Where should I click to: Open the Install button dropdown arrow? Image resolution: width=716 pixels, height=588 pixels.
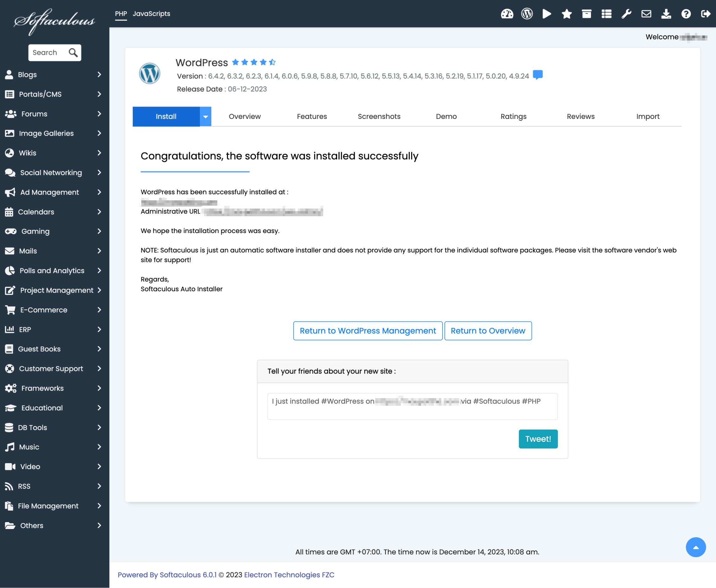[206, 117]
